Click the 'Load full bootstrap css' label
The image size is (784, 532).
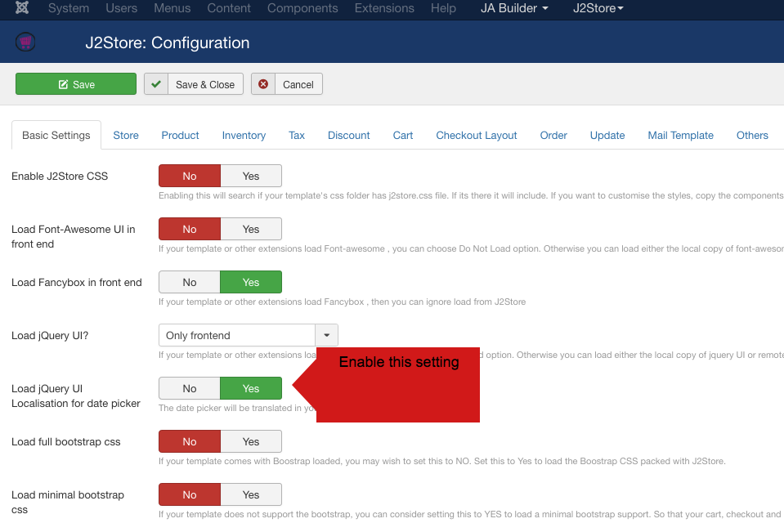(x=66, y=442)
